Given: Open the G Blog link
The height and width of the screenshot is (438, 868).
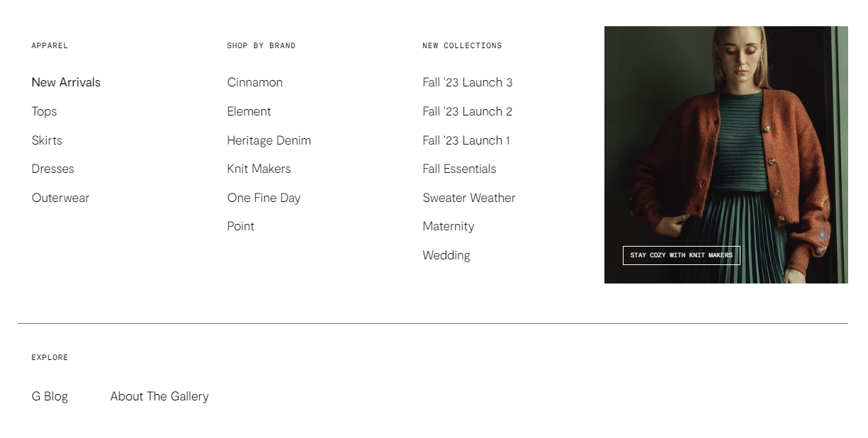Looking at the screenshot, I should (x=50, y=396).
